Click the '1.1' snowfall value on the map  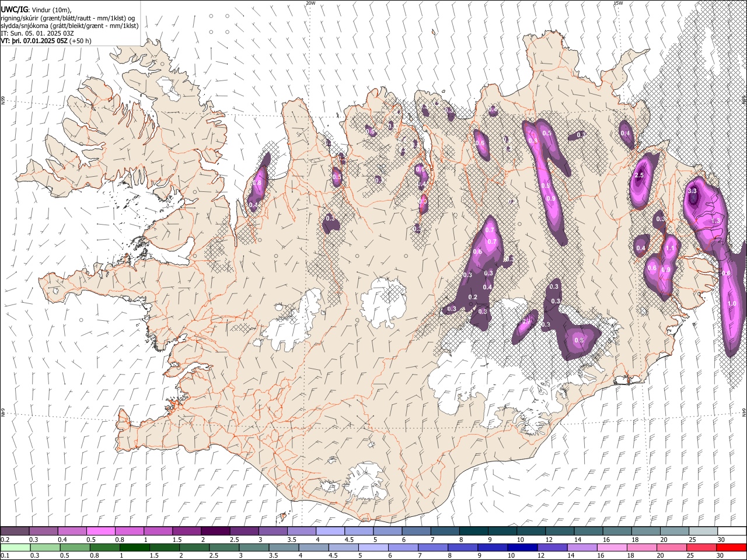(670, 248)
